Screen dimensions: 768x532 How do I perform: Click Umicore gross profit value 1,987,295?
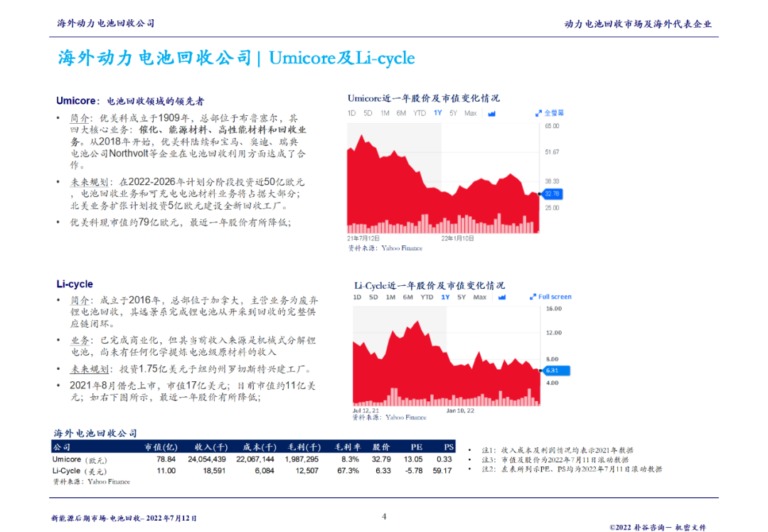302,459
